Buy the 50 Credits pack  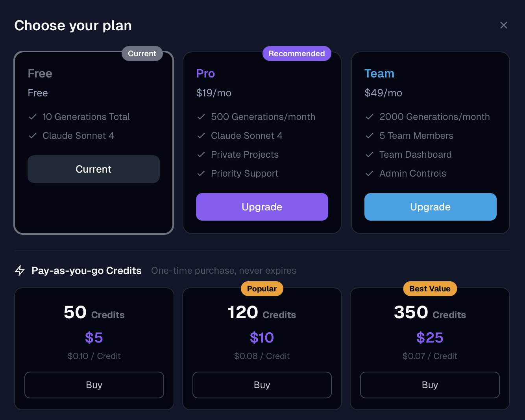[94, 385]
